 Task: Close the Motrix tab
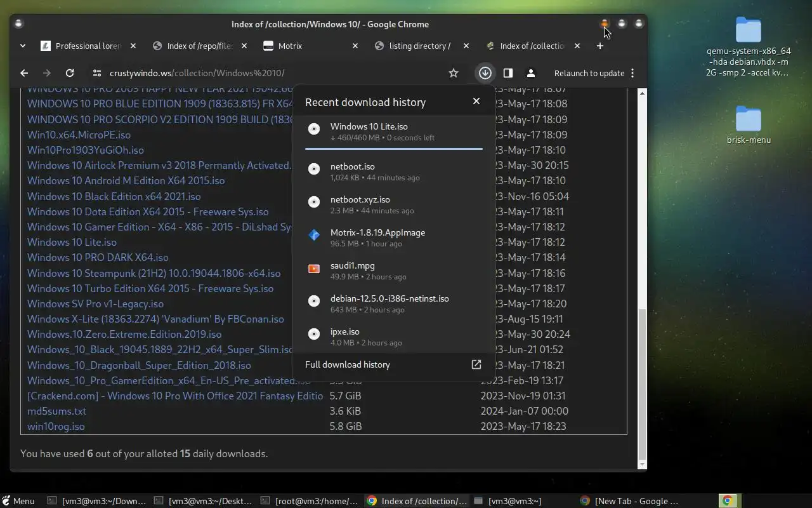point(355,46)
